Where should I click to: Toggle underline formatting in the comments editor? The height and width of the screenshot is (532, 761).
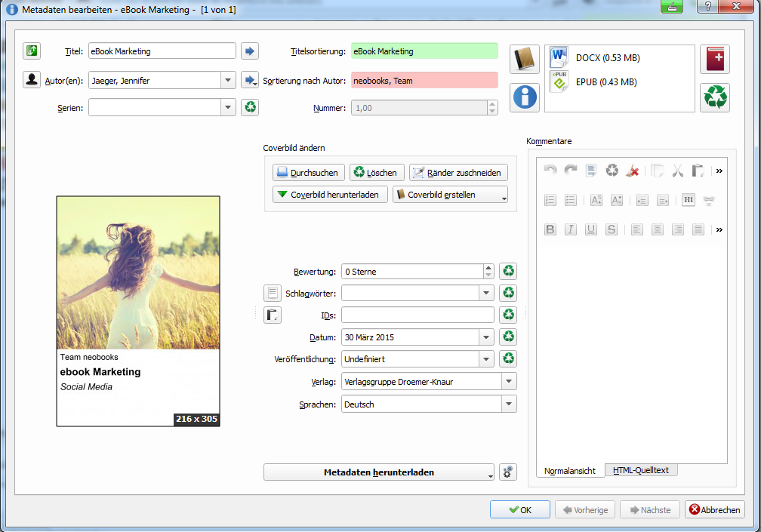click(x=591, y=229)
